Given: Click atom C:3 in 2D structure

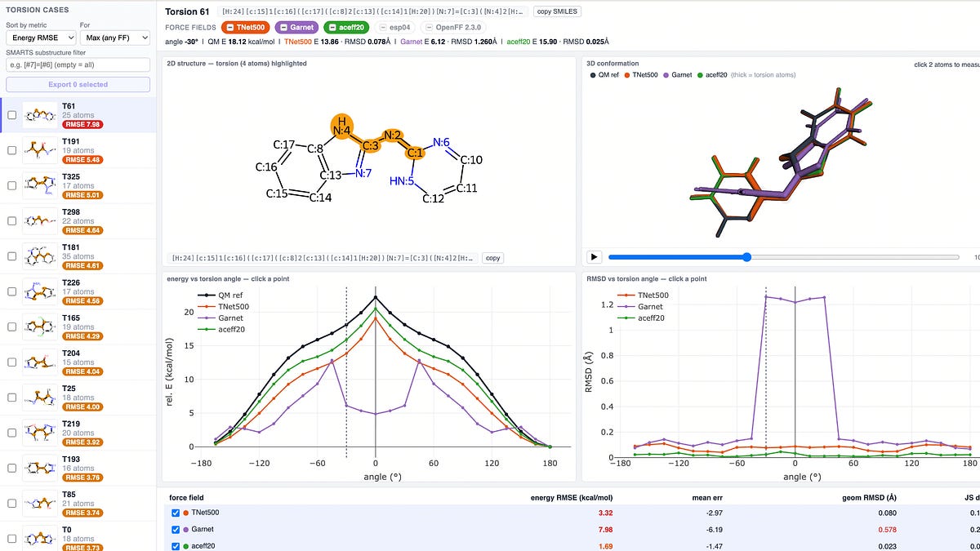Looking at the screenshot, I should (x=370, y=145).
